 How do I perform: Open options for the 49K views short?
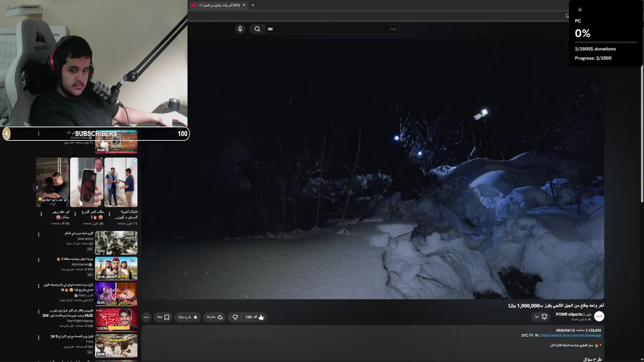tap(41, 214)
